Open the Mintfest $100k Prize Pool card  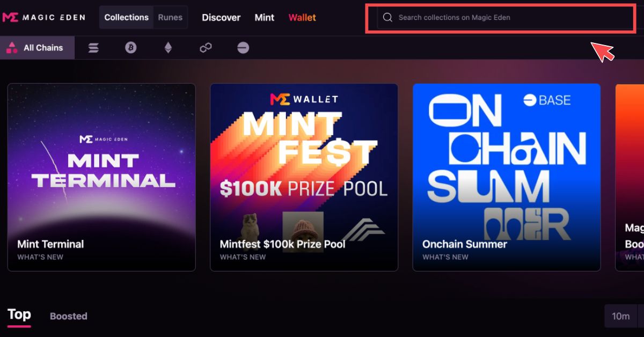[x=304, y=177]
